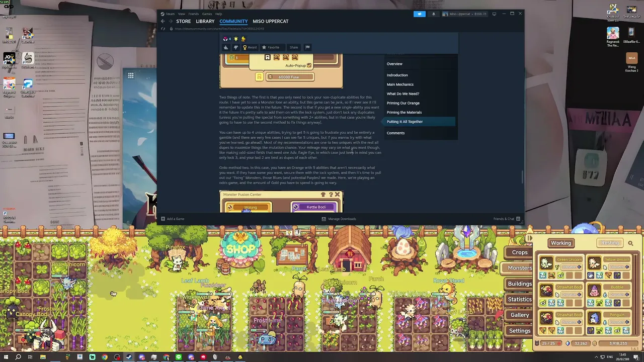
Task: Go back in the Steam browser
Action: [163, 21]
